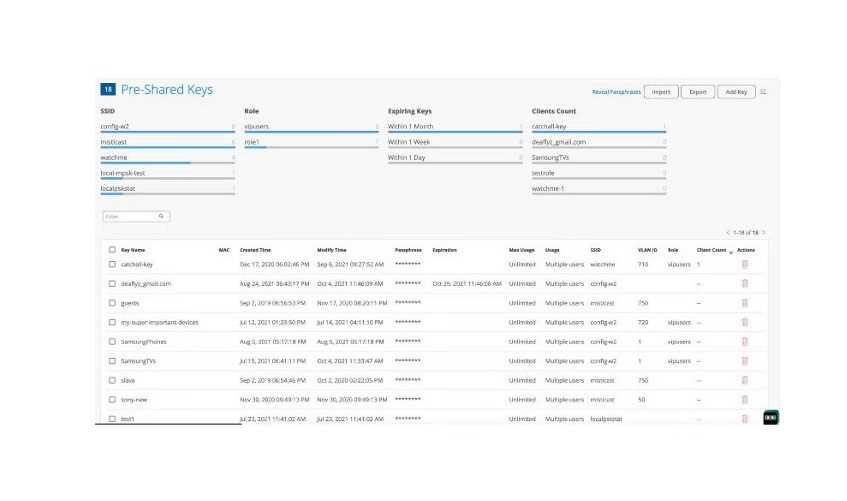Select the my-super-important-devices row checkbox
The image size is (847, 501).
(112, 322)
